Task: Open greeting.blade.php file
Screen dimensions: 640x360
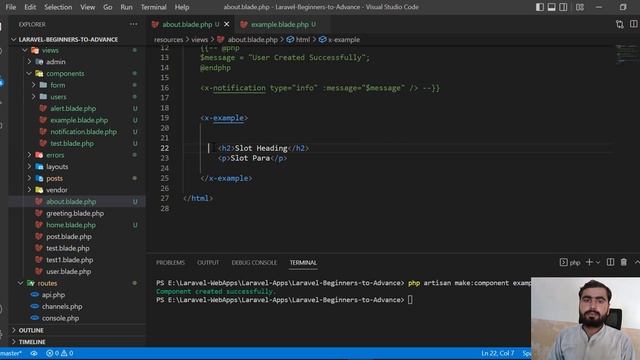Action: (x=75, y=213)
